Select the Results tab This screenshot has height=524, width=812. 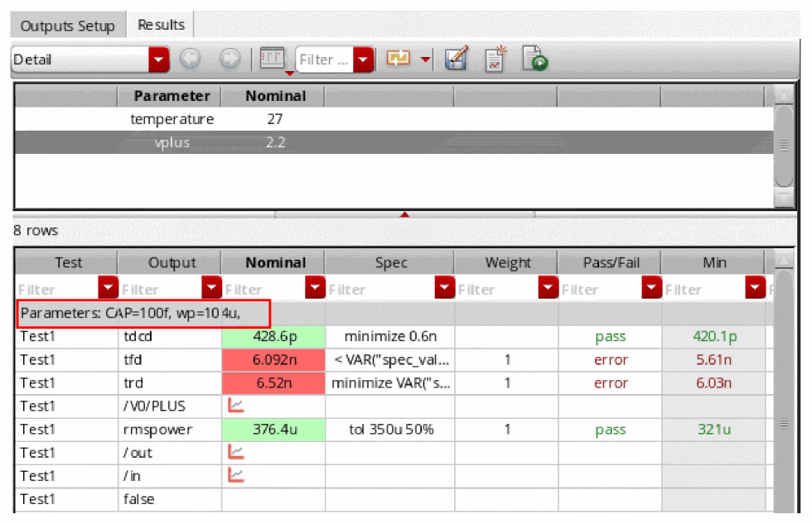(x=161, y=25)
